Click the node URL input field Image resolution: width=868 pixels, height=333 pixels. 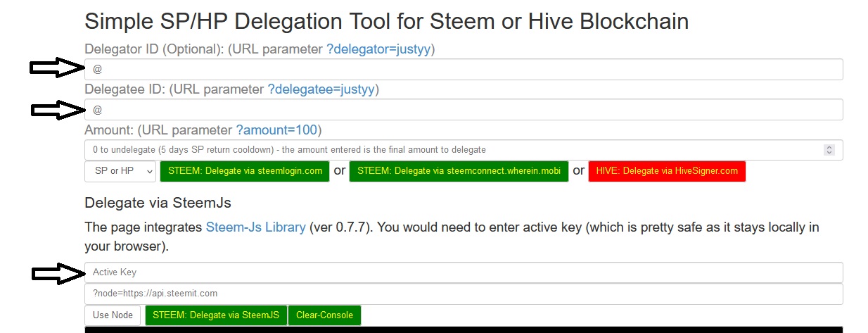point(464,294)
